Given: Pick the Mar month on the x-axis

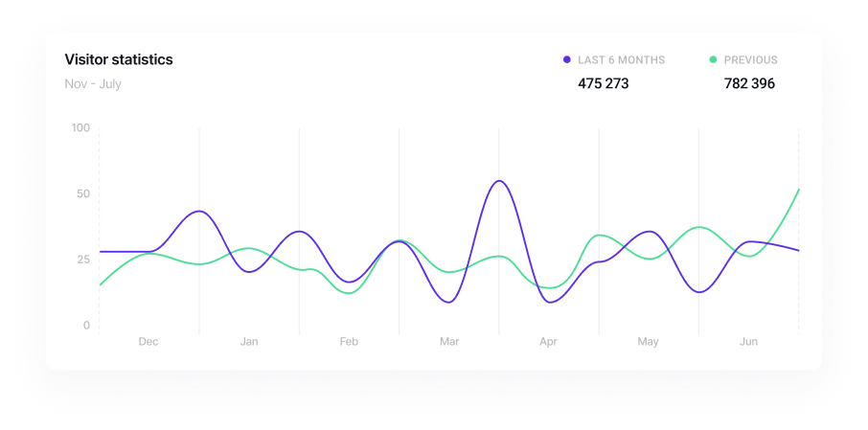Looking at the screenshot, I should click(x=449, y=342).
